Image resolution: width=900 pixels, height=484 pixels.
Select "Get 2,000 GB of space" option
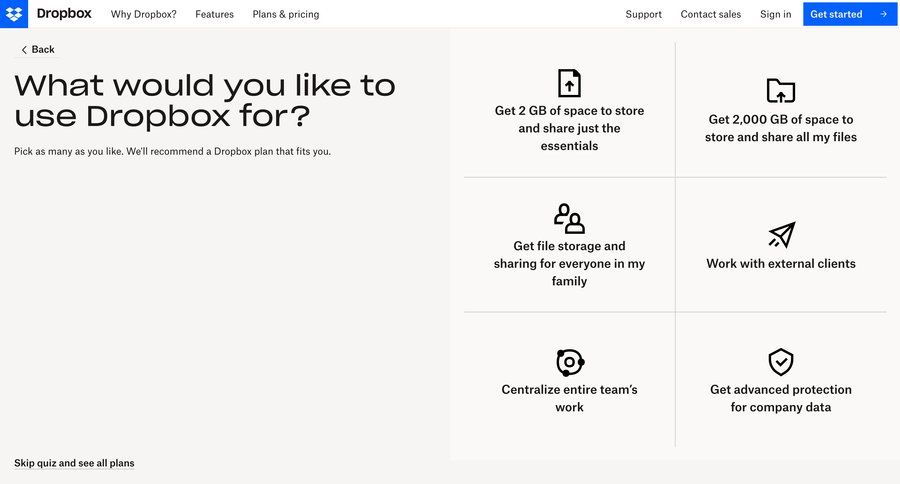[x=781, y=128]
